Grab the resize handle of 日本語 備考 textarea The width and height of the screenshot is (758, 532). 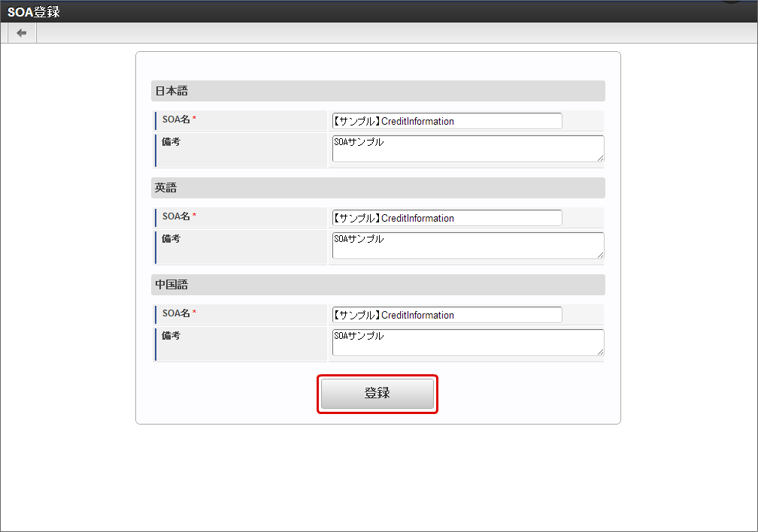(x=600, y=158)
